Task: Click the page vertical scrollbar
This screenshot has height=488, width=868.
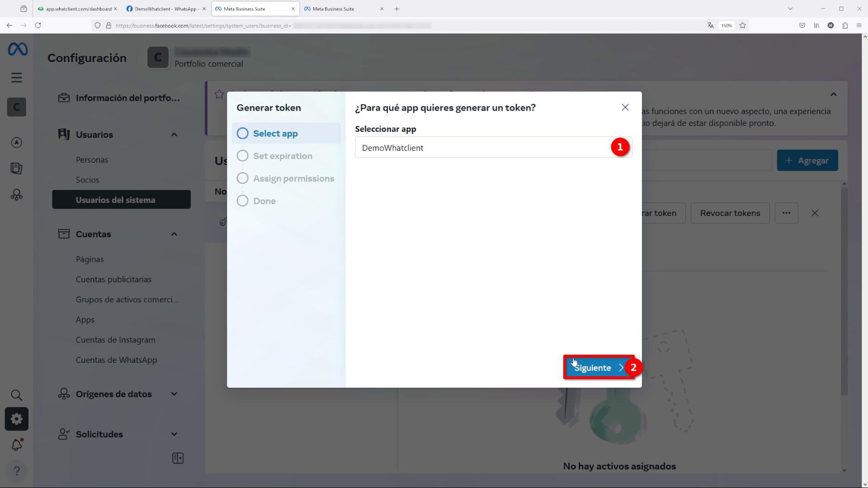Action: (864, 260)
